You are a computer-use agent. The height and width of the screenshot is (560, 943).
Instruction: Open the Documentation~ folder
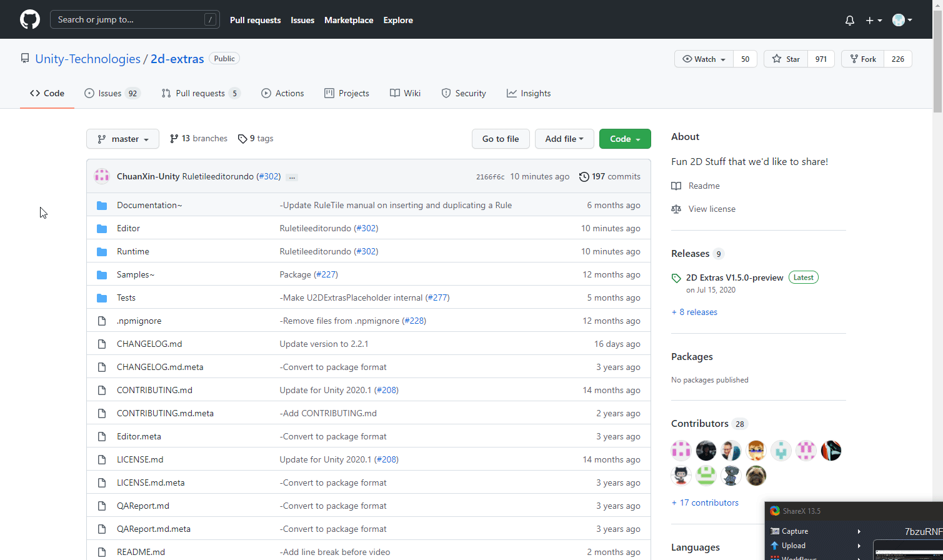(149, 205)
